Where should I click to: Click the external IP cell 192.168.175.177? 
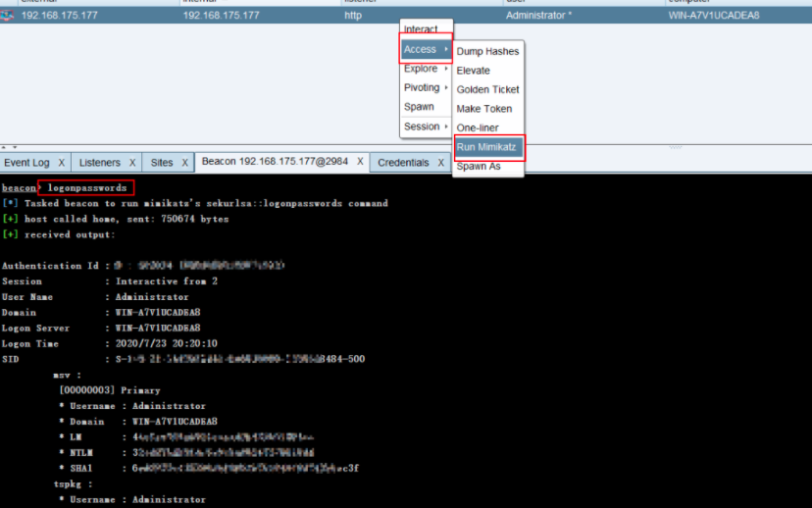coord(59,16)
